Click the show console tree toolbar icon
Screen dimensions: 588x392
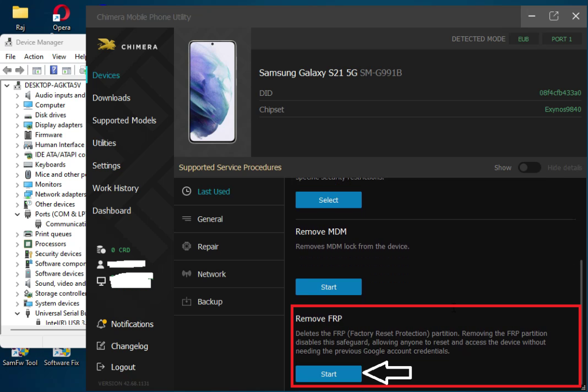(x=37, y=70)
